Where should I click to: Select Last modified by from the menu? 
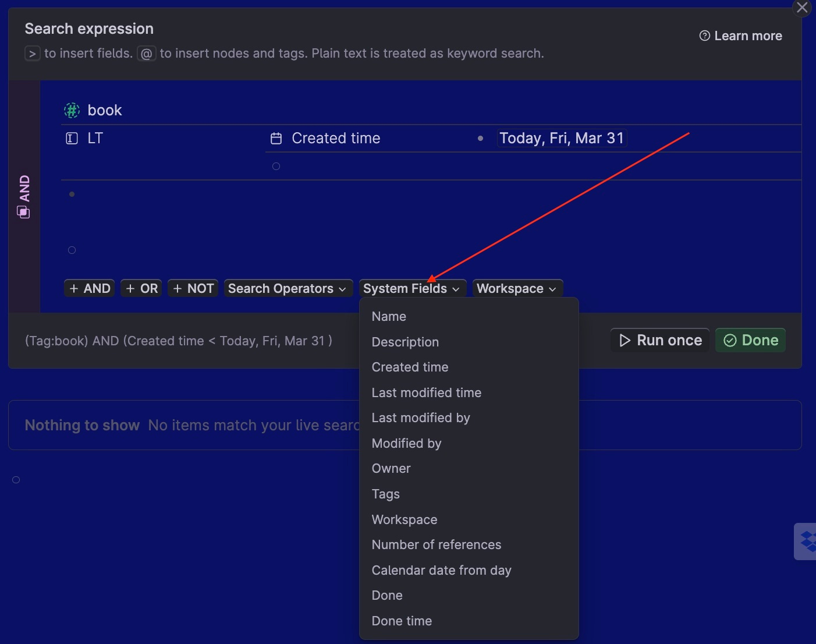(x=421, y=417)
